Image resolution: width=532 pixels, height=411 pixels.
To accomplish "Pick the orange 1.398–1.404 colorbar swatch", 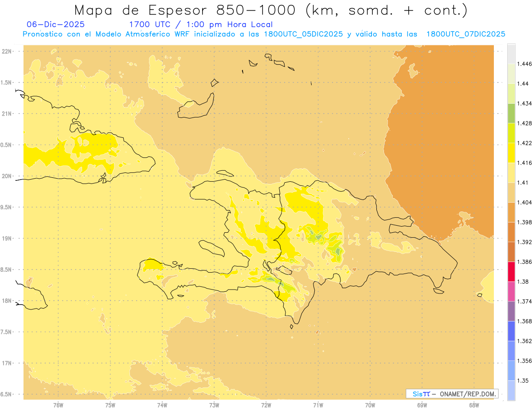I will pos(511,212).
